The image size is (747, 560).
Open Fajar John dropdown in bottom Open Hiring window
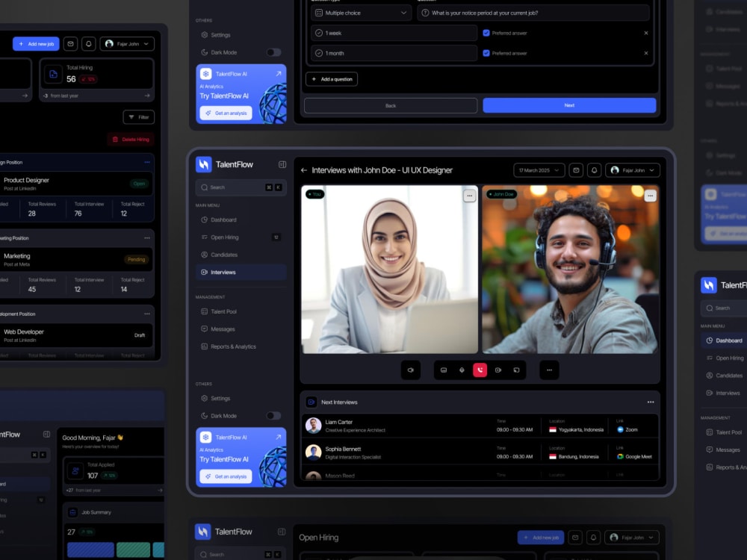[632, 537]
